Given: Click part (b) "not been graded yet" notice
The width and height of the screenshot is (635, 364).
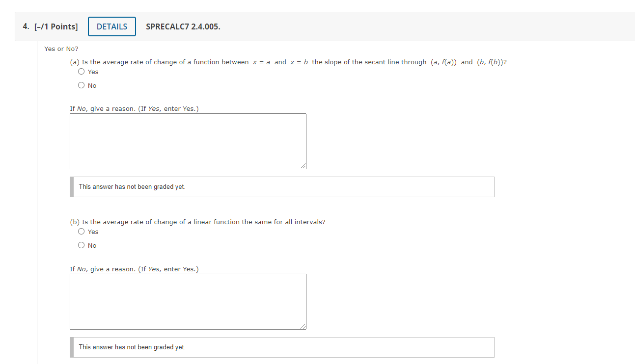Looking at the screenshot, I should tap(132, 347).
